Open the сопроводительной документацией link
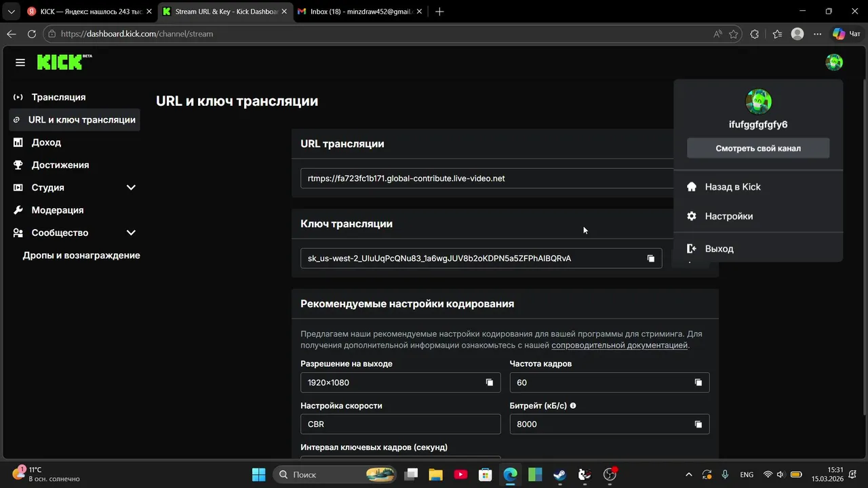This screenshot has height=488, width=868. click(x=619, y=346)
